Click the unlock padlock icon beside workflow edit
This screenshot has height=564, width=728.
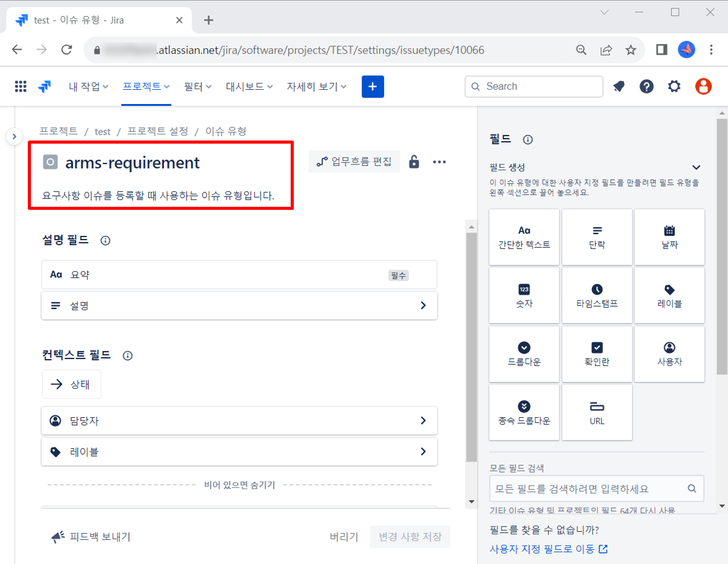coord(414,162)
